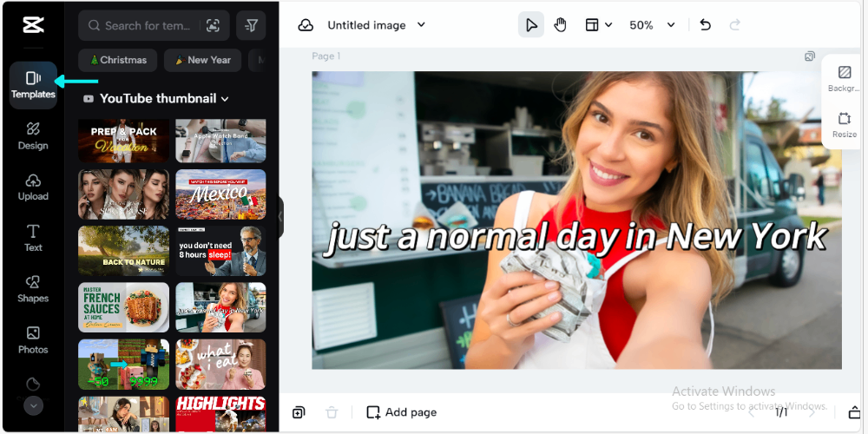This screenshot has height=434, width=868.
Task: Choose the Prep & Pack Vacation template
Action: click(x=123, y=141)
